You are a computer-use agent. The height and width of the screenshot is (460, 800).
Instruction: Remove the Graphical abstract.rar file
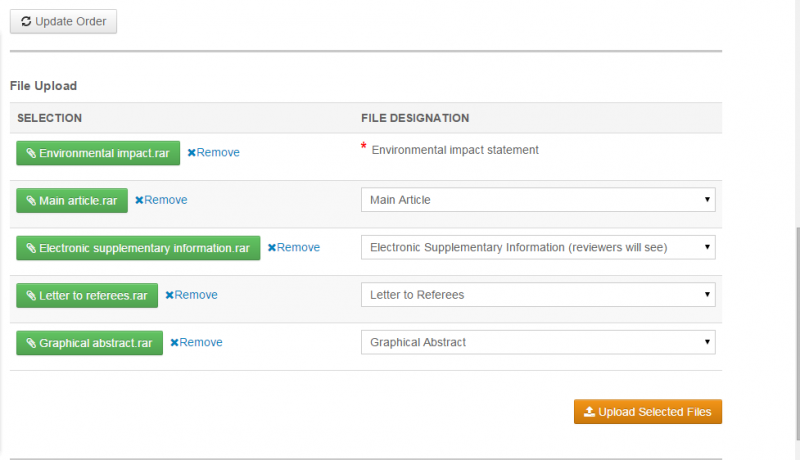[196, 342]
